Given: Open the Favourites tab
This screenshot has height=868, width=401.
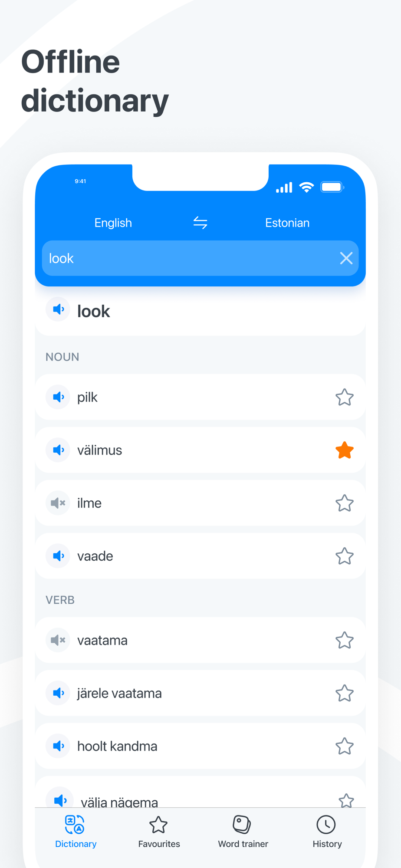Looking at the screenshot, I should click(x=159, y=832).
